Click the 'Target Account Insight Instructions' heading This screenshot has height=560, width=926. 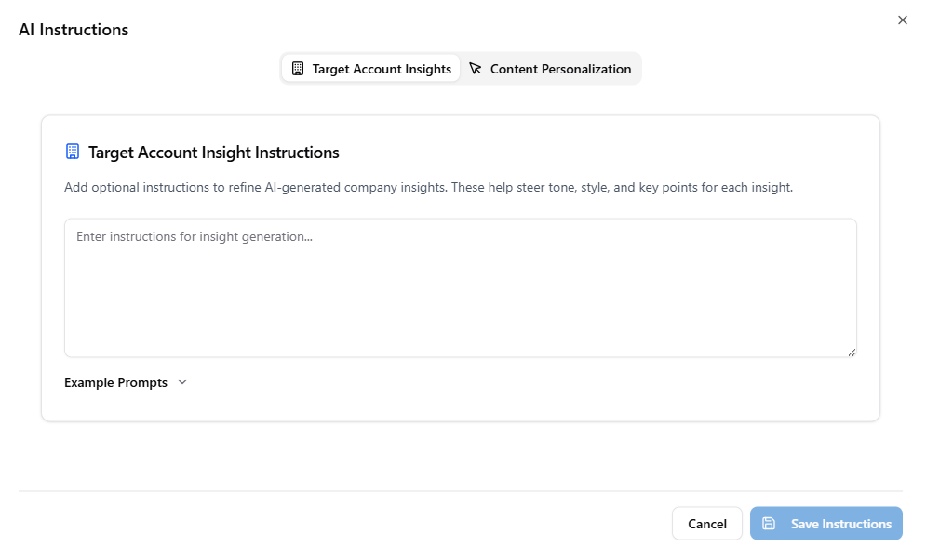(x=214, y=153)
